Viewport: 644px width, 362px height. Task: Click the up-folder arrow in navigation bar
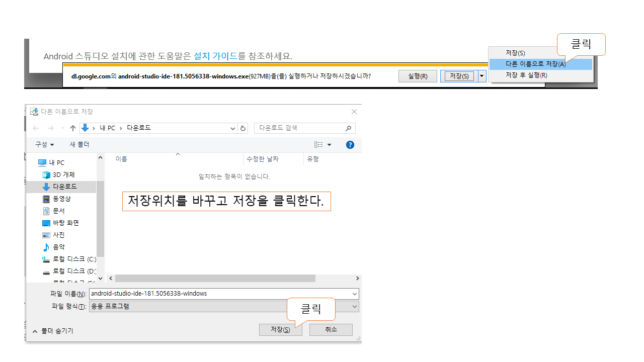[x=73, y=128]
